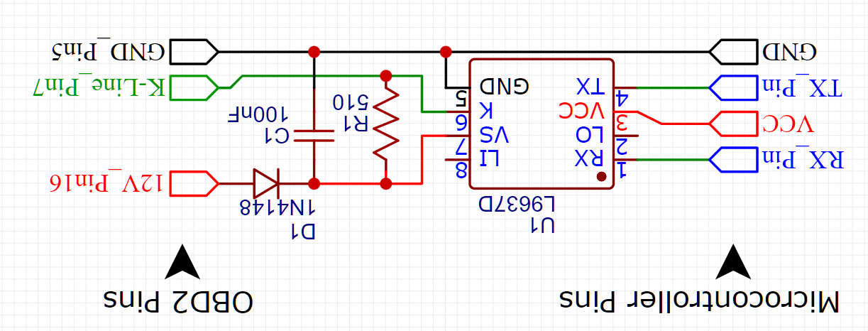Viewport: 868px width, 331px height.
Task: Select the R1 zigzag resistor symbol
Action: coord(386,124)
